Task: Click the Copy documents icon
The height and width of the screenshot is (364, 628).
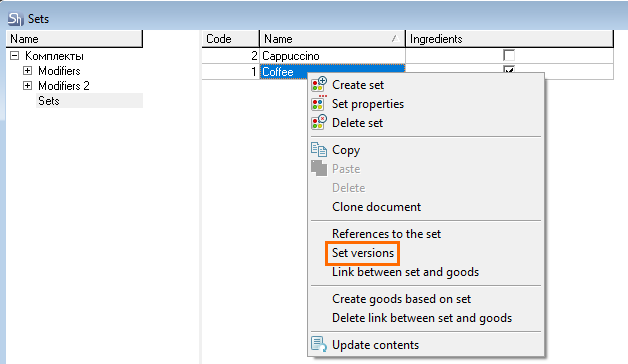Action: 319,150
